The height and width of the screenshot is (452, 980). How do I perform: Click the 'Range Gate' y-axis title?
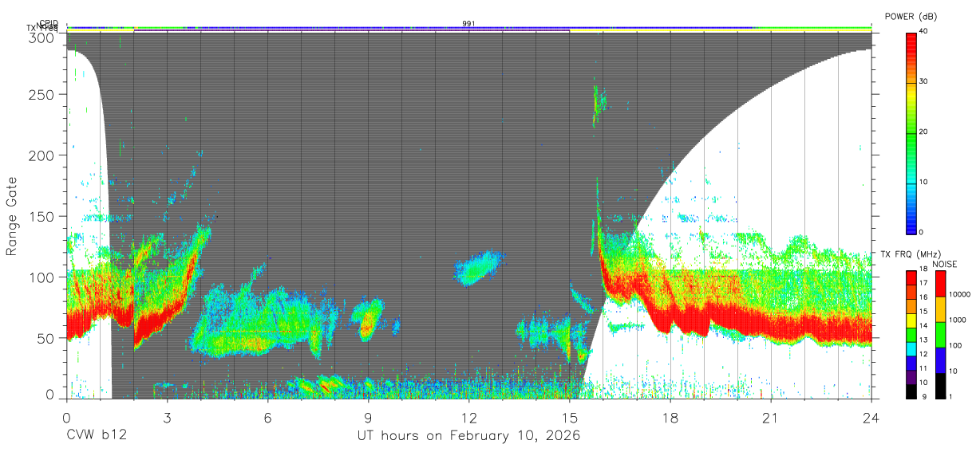click(12, 216)
